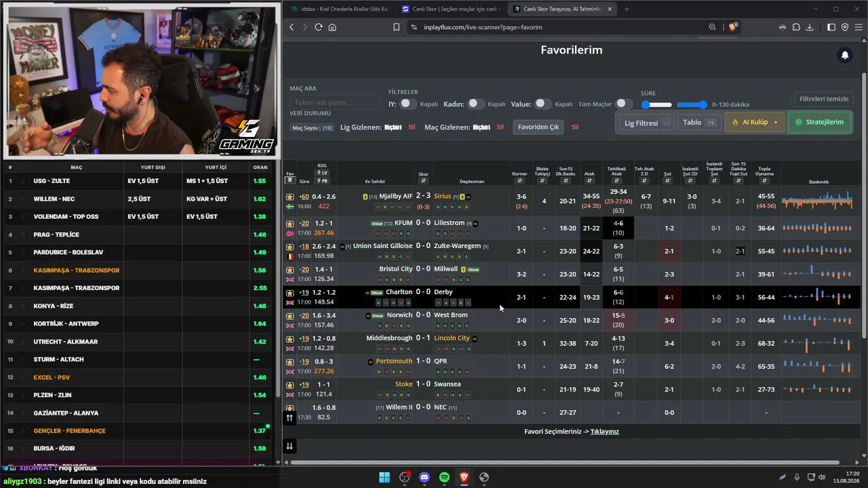Open Spotify from the taskbar

pyautogui.click(x=444, y=477)
